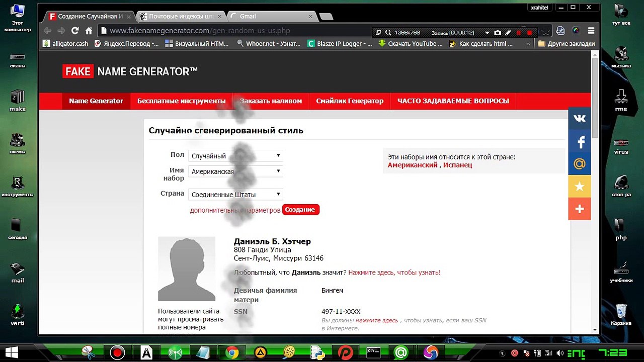The height and width of the screenshot is (362, 644).
Task: Go to browser home page icon
Action: point(89,31)
